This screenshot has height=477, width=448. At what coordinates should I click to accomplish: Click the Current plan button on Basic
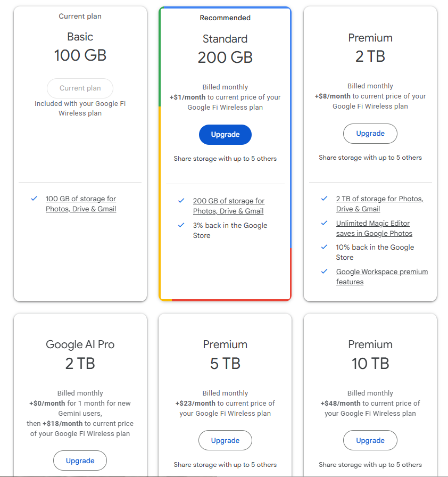(80, 88)
